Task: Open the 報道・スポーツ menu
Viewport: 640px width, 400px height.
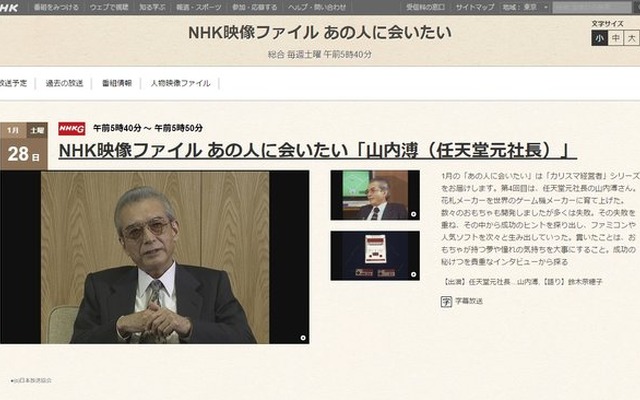Action: pos(199,7)
